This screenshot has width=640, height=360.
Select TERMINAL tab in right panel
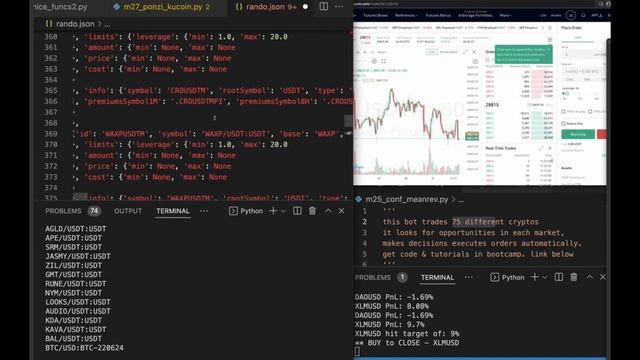437,278
